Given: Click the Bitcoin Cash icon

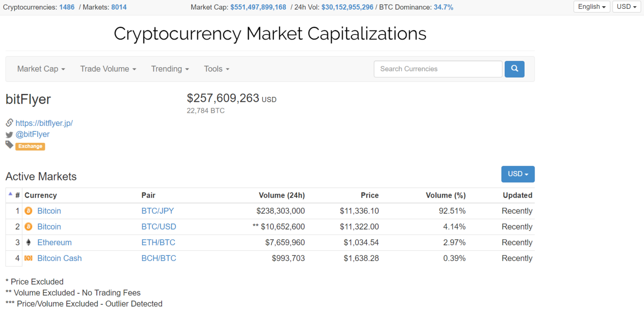Looking at the screenshot, I should click(29, 258).
